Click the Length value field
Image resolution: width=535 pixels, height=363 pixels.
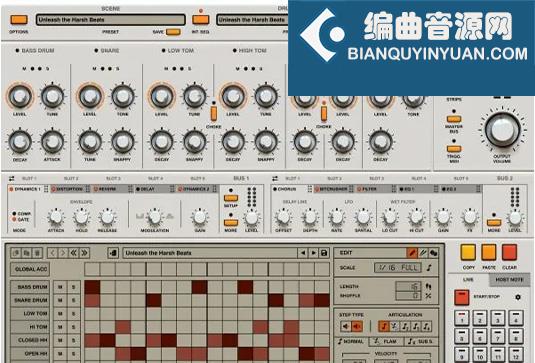point(408,286)
